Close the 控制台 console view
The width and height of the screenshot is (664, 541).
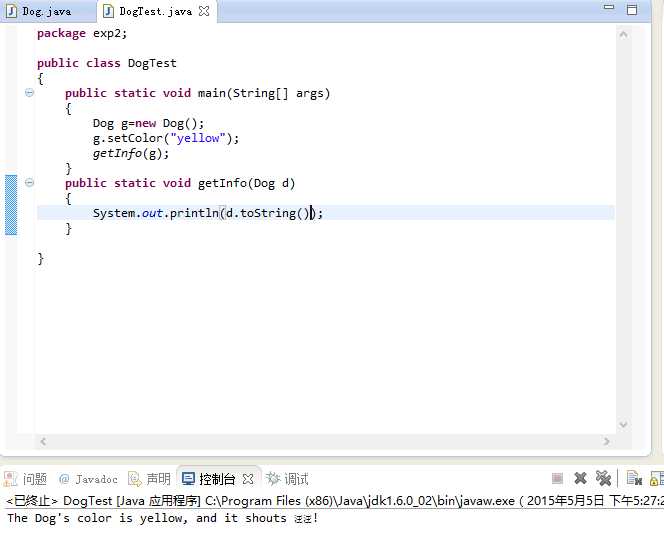tap(248, 479)
